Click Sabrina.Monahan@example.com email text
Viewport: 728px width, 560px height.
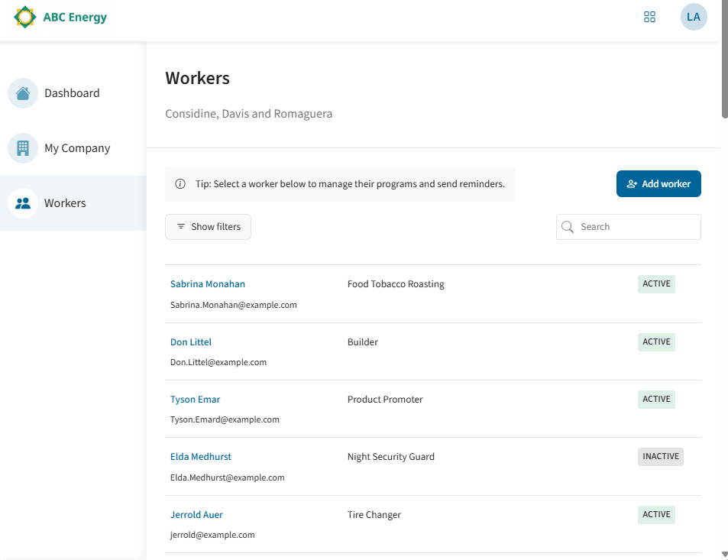(x=234, y=305)
